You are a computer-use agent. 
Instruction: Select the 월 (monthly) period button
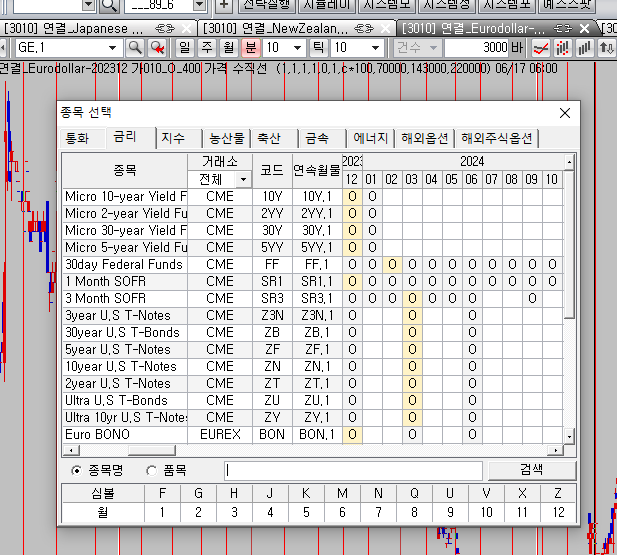coord(228,48)
